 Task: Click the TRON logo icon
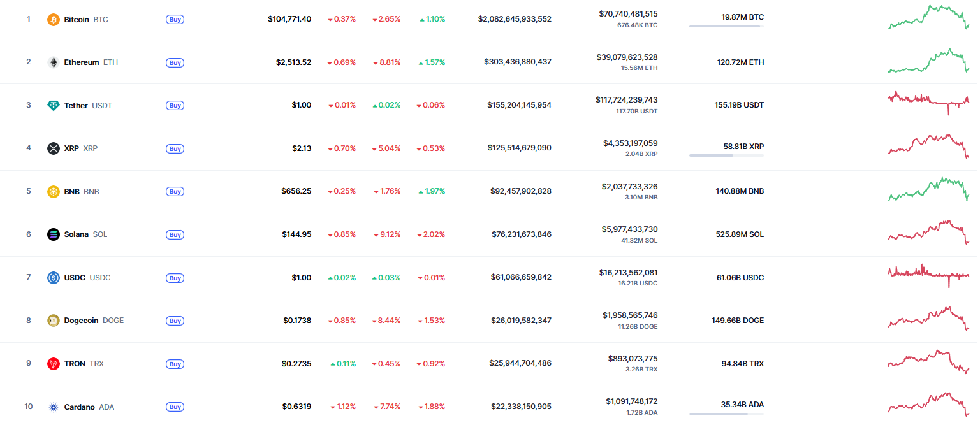click(x=54, y=364)
